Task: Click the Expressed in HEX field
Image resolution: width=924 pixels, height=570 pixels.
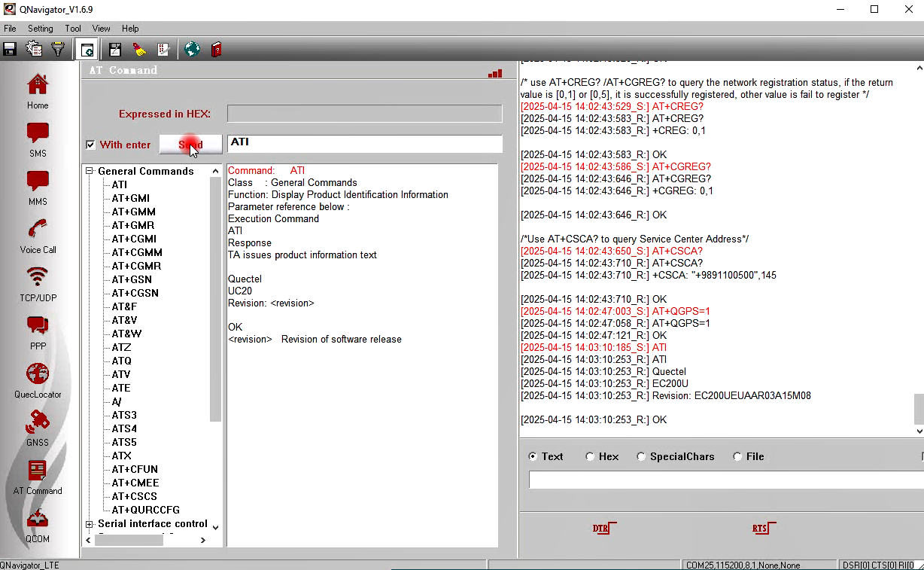Action: click(364, 114)
